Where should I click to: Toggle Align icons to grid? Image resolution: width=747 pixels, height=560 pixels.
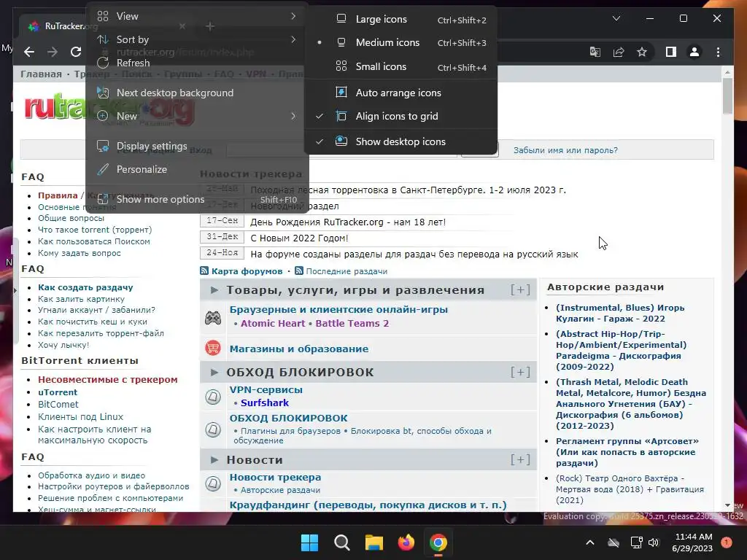click(401, 116)
